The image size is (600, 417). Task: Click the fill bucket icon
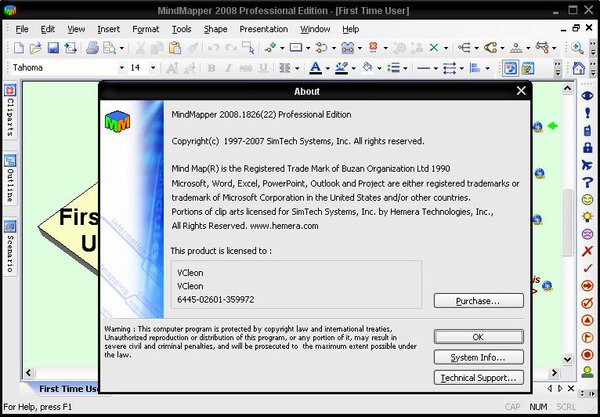(367, 68)
